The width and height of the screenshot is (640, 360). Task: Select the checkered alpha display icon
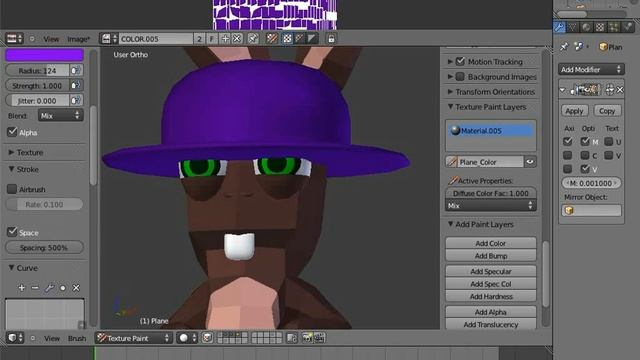(287, 39)
